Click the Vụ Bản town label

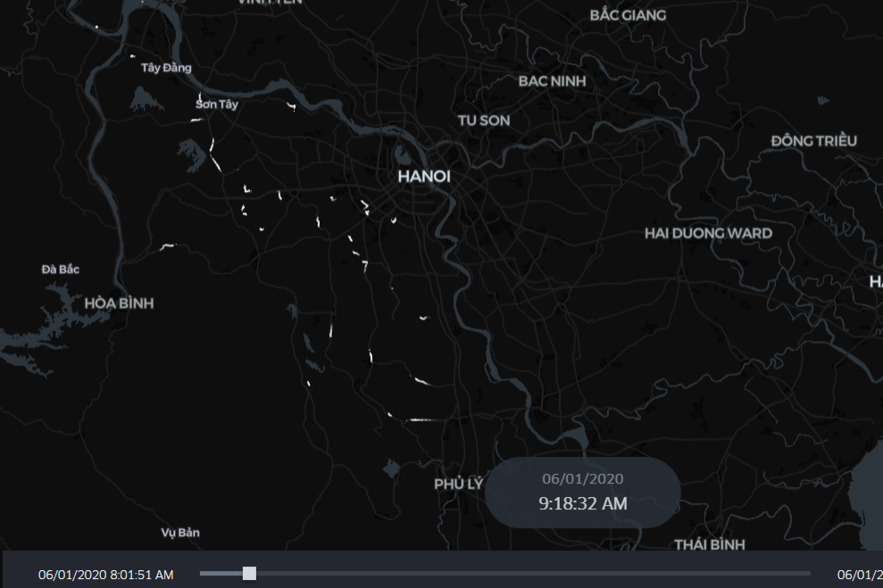click(180, 533)
